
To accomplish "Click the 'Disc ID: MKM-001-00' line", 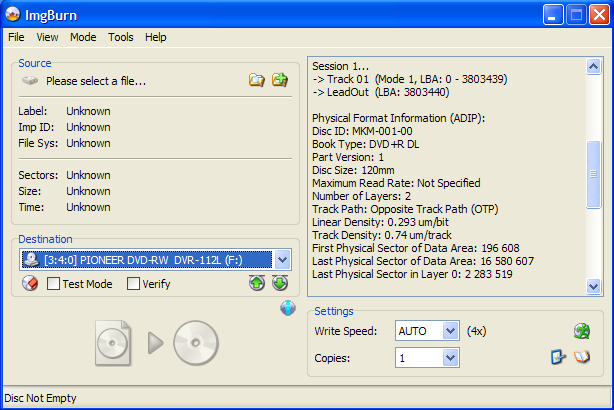I will click(x=362, y=131).
